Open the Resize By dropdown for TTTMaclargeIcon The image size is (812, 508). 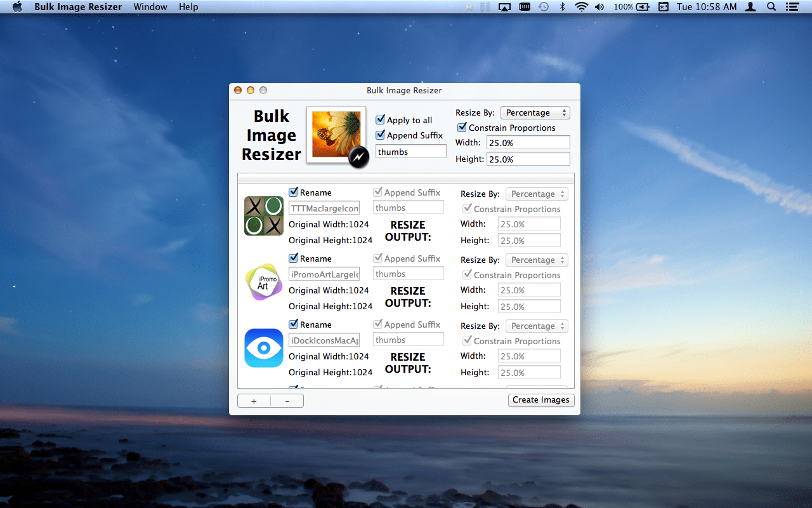pos(537,194)
